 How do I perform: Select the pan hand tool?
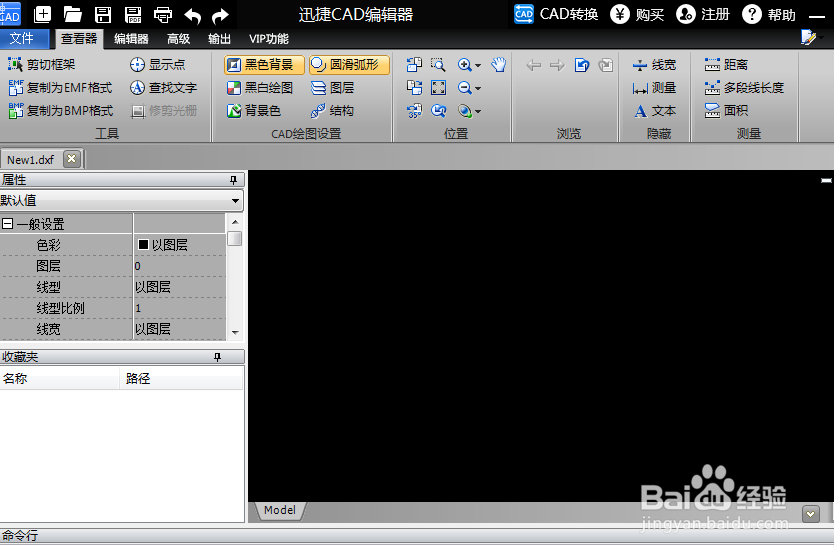click(498, 65)
